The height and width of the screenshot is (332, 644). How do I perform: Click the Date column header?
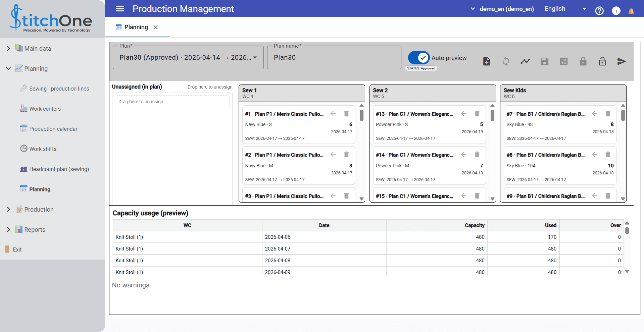click(x=324, y=225)
